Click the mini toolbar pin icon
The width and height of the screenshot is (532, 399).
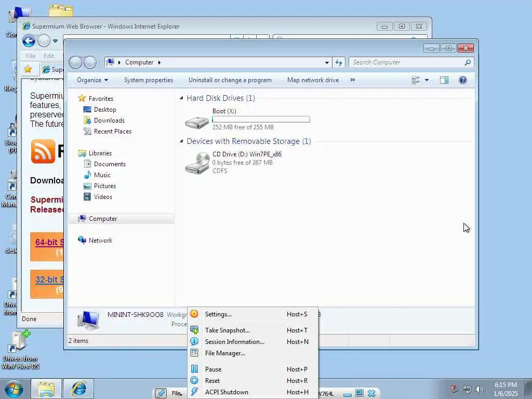[161, 393]
